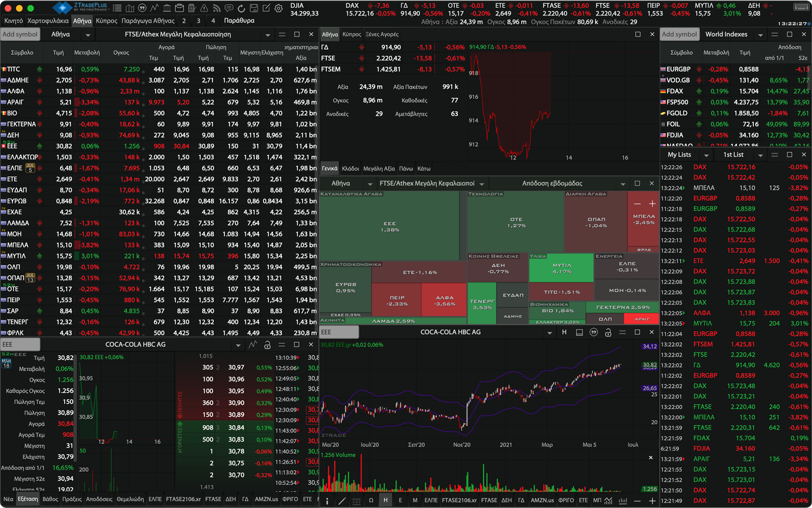Screen dimensions: 812x508
Task: Click the layout panel icon in chart header
Action: [579, 332]
